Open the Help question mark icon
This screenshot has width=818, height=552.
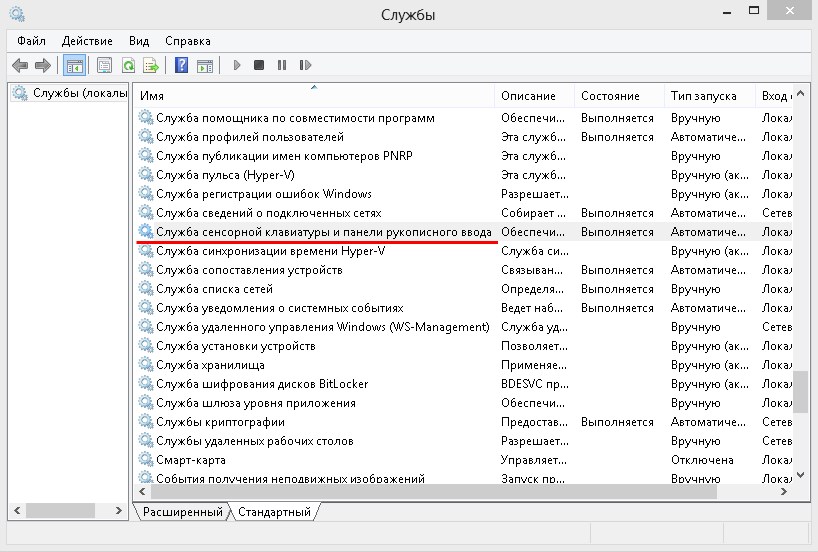[x=181, y=65]
